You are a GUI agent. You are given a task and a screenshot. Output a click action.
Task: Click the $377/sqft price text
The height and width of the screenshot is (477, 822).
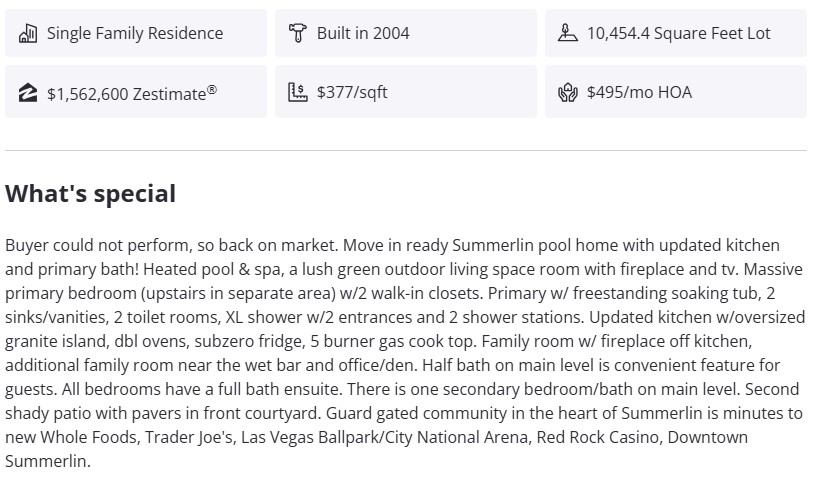coord(352,93)
